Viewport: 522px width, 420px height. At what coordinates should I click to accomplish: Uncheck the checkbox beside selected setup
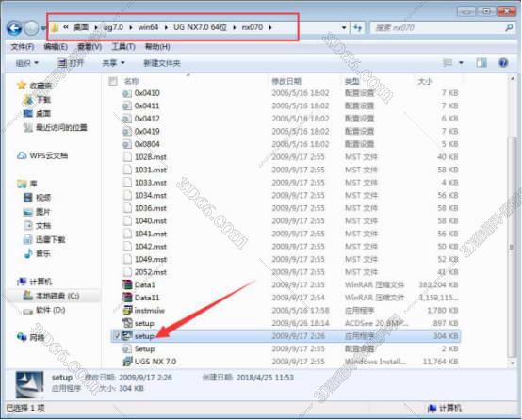coord(117,336)
